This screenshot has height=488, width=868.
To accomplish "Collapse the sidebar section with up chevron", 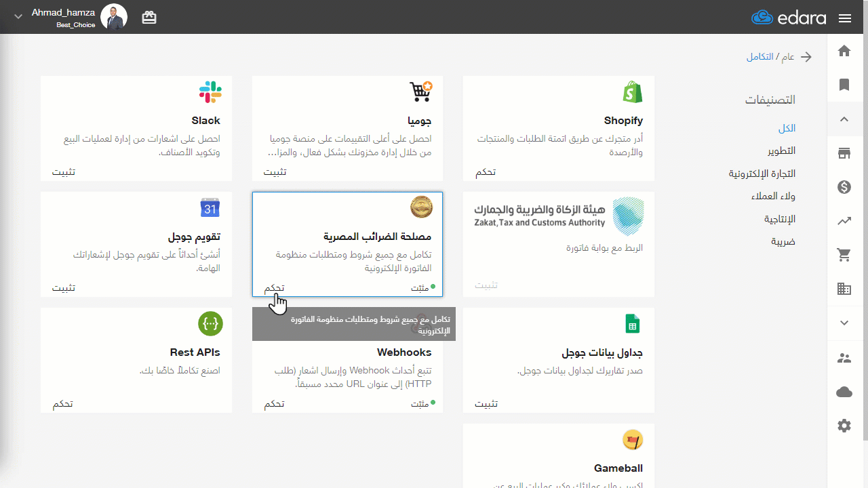I will [844, 119].
